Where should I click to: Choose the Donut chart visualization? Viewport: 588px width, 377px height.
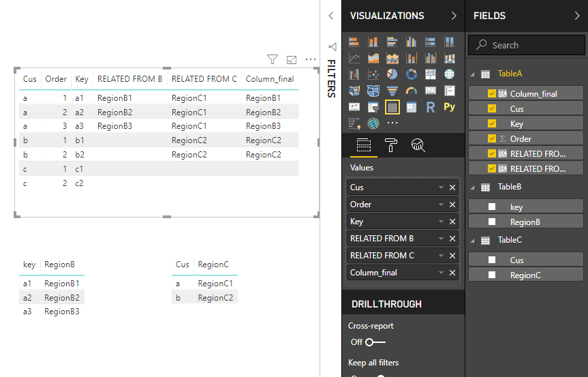point(412,74)
